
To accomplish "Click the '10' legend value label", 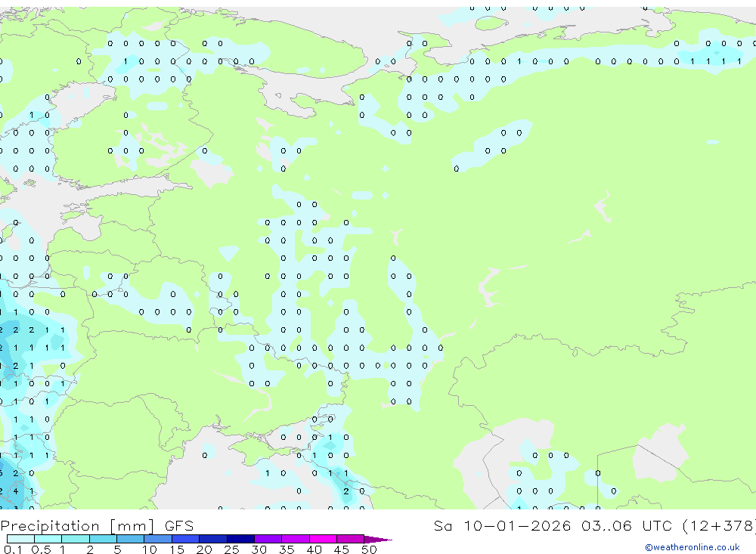I will pos(150,549).
